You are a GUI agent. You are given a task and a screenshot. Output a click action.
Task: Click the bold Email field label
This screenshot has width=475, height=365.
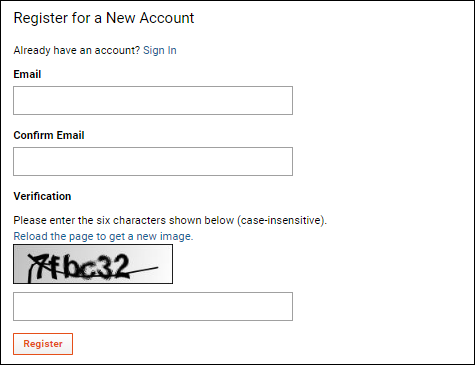pos(27,74)
